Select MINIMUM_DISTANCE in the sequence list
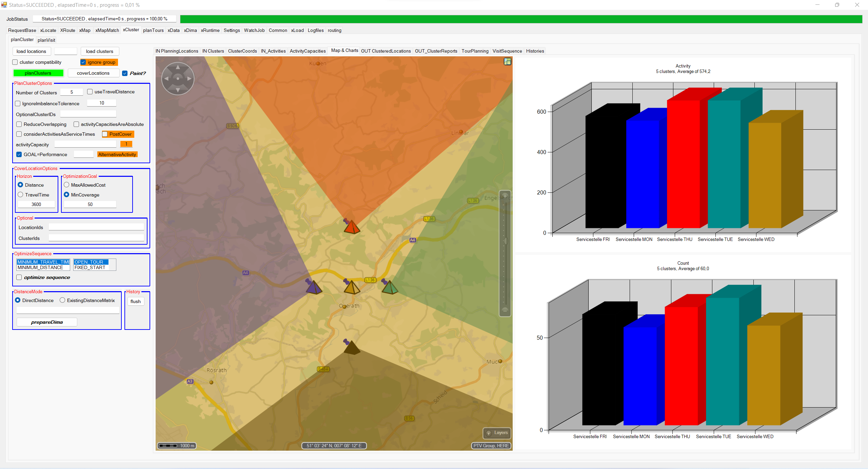 point(40,267)
